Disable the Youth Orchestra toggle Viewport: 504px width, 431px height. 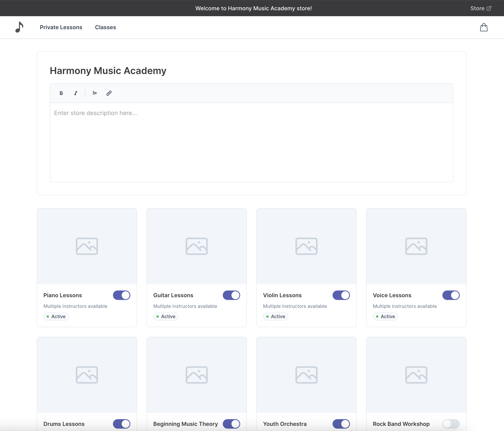coord(341,424)
